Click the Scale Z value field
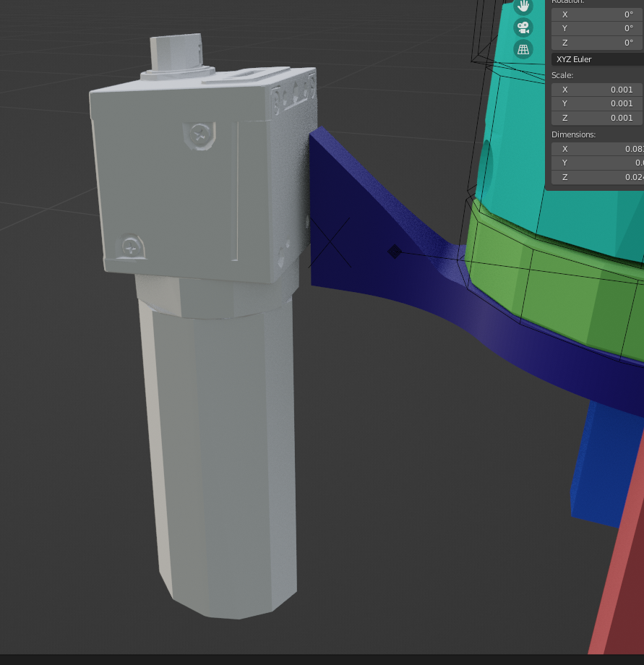Screen dimensions: 644x665 coord(597,117)
